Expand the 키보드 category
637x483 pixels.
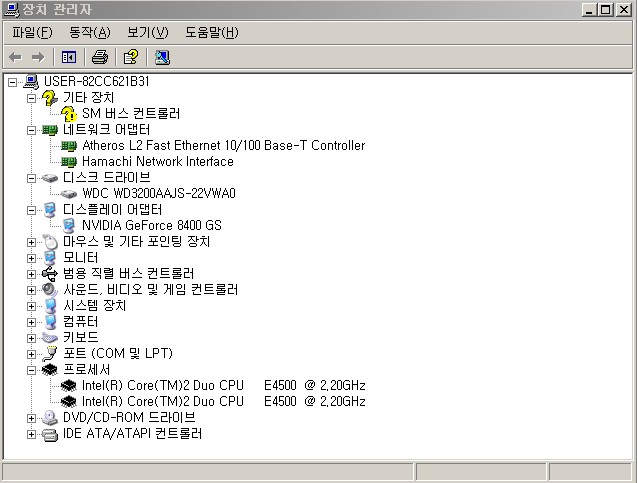coord(31,338)
